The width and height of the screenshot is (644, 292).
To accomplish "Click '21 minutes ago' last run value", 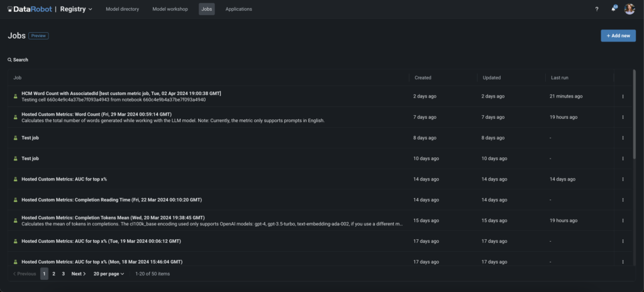I will coord(566,96).
